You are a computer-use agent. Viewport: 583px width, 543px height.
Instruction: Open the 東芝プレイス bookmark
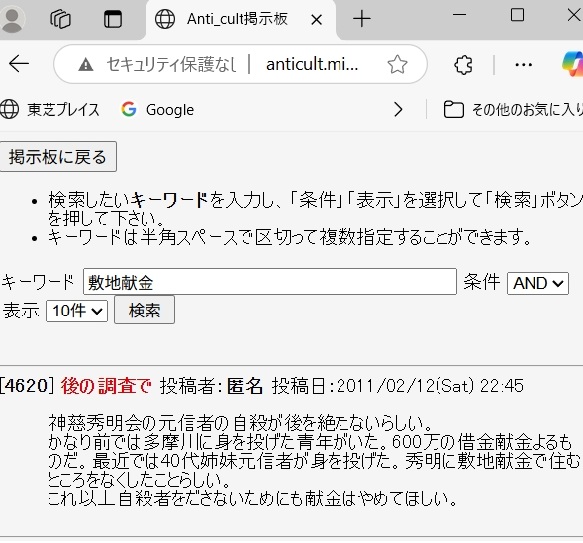click(x=50, y=109)
